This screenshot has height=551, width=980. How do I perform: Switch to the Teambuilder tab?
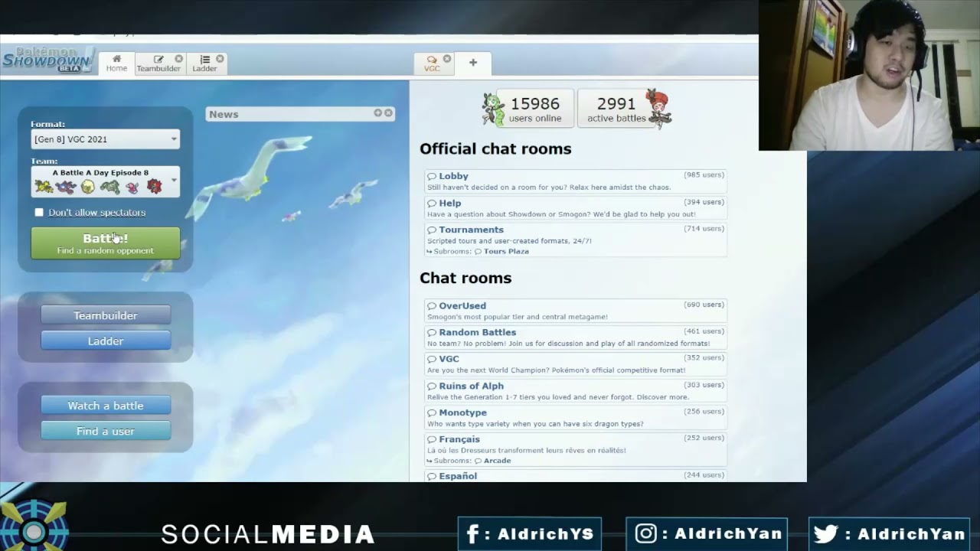coord(159,64)
